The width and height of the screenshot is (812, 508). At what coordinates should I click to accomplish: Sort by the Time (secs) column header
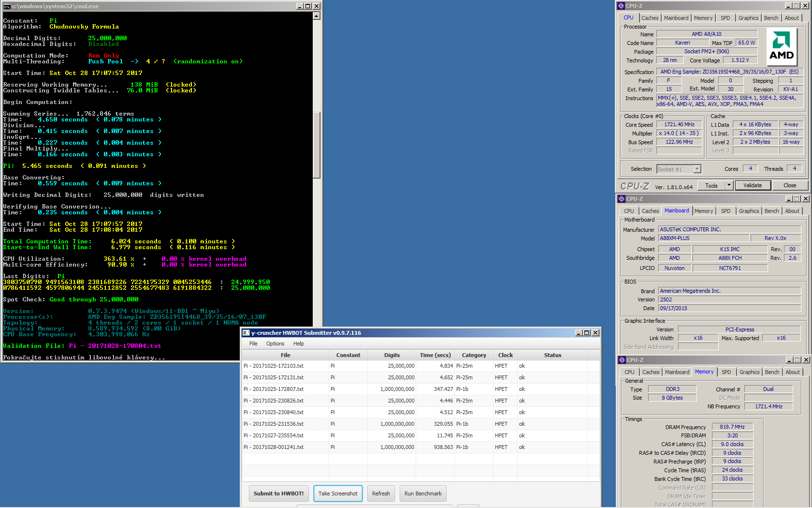click(x=435, y=355)
